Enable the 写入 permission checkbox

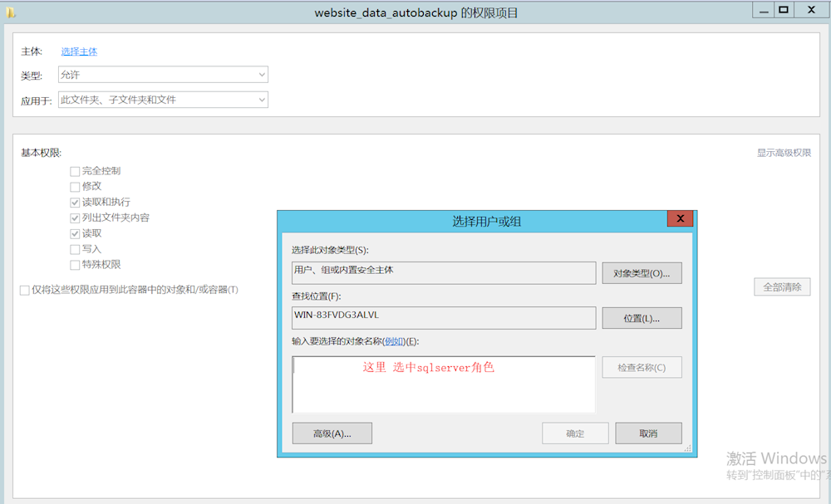click(75, 249)
